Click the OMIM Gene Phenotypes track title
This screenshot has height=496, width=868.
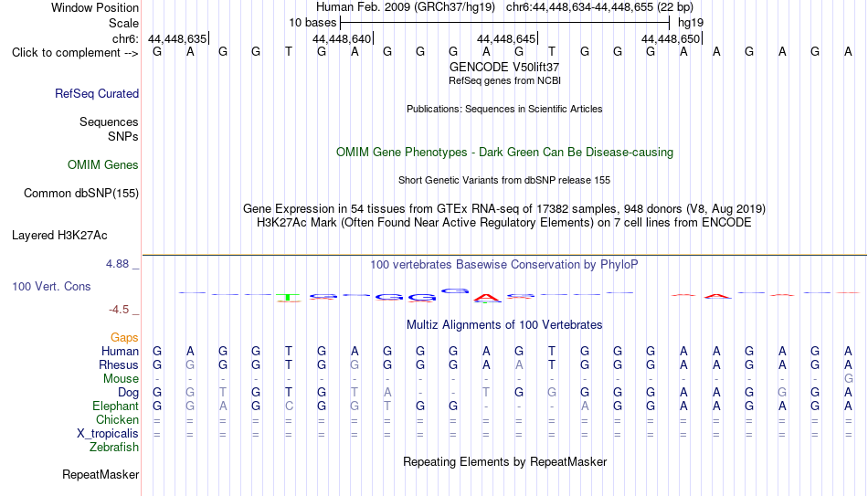click(x=504, y=153)
